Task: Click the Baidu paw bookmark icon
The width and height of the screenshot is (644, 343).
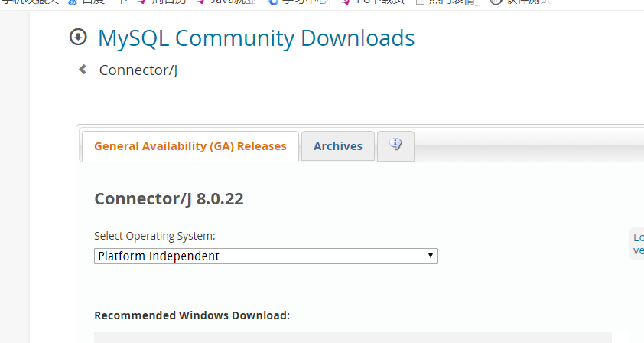Action: point(73,2)
